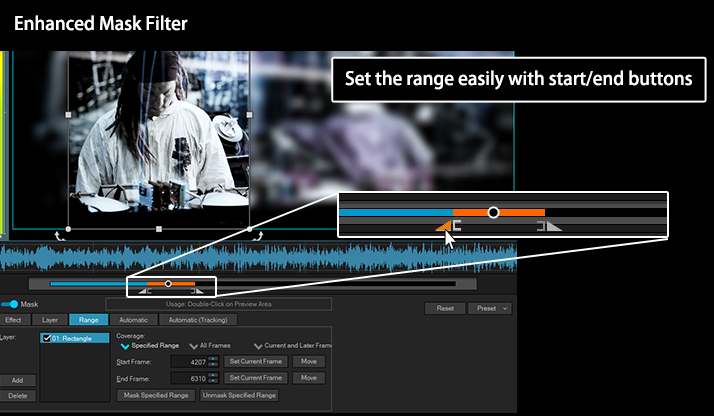This screenshot has width=714, height=416.
Task: Switch to the Range tab
Action: [89, 320]
